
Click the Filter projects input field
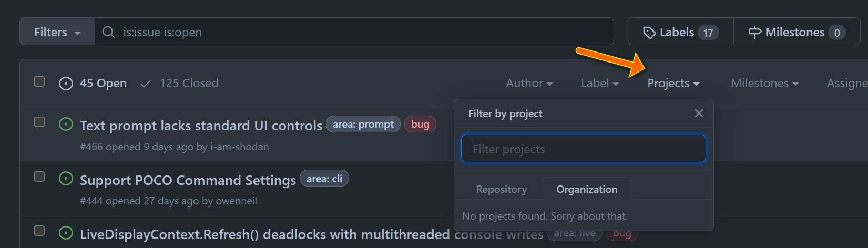584,149
